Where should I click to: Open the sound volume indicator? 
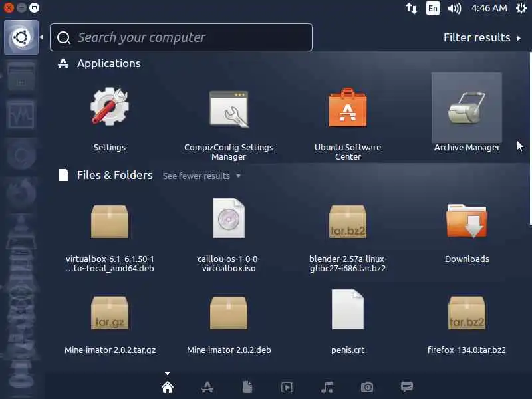pos(454,8)
